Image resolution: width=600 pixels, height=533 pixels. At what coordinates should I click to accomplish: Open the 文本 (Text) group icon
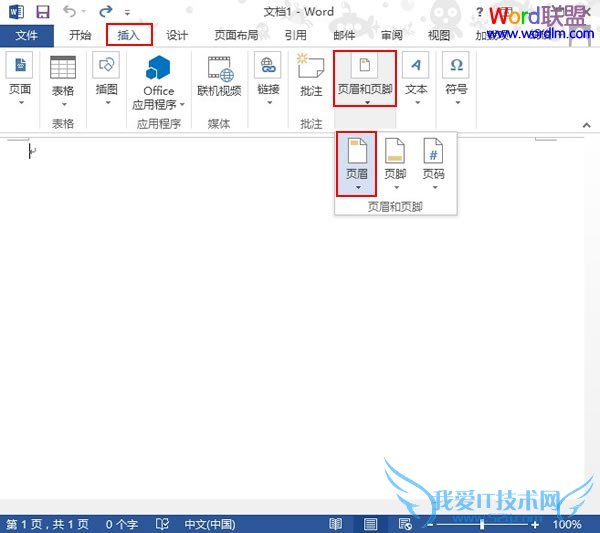tap(416, 65)
